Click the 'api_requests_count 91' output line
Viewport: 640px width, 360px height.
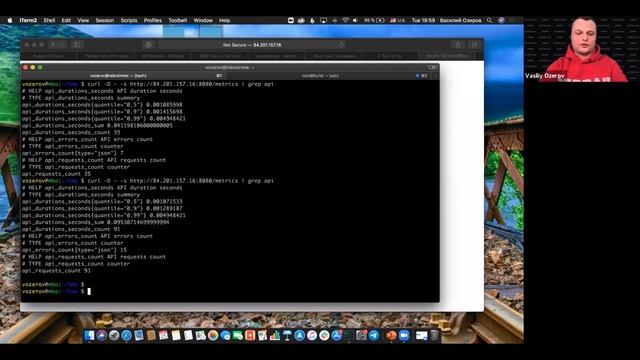point(56,271)
